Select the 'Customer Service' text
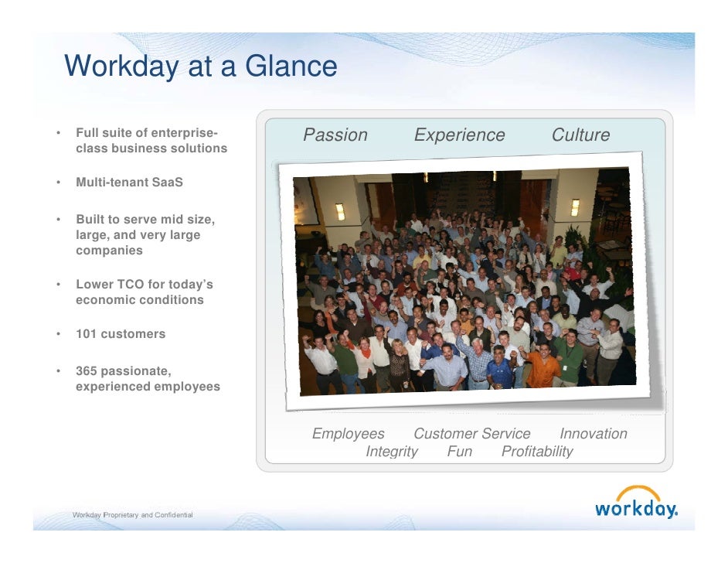The width and height of the screenshot is (728, 563). point(471,433)
